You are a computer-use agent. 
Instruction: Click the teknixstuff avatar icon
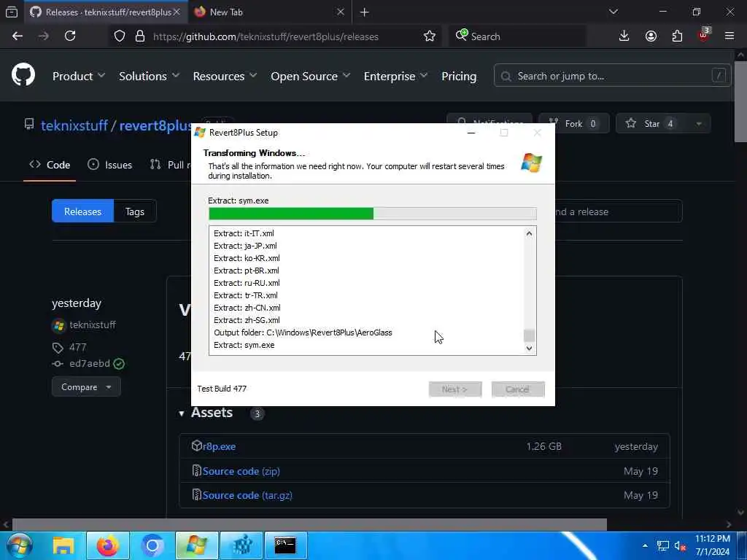pyautogui.click(x=58, y=325)
